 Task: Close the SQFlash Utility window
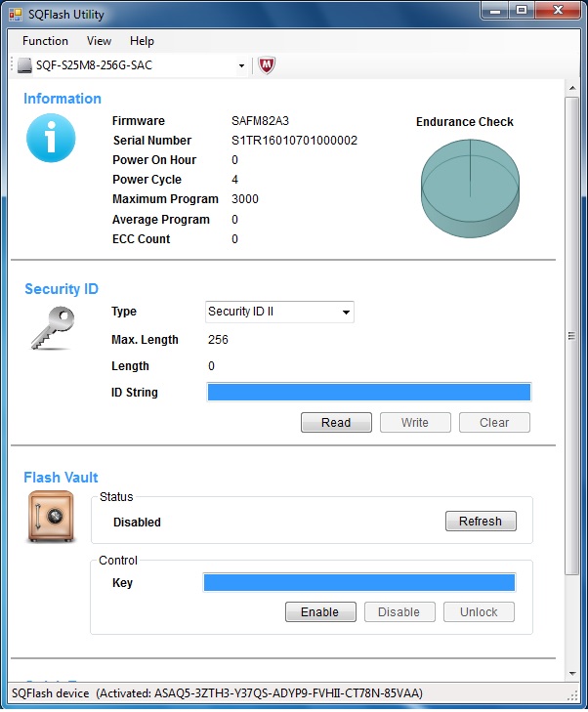click(558, 11)
